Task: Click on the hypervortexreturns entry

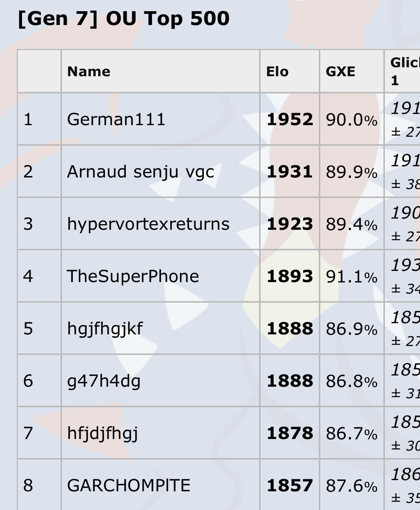Action: click(x=148, y=224)
